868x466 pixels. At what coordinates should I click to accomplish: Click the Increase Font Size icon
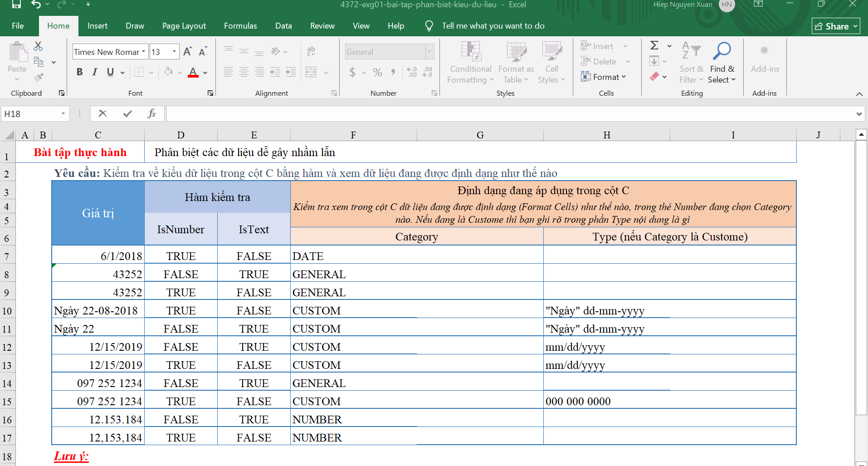point(187,52)
